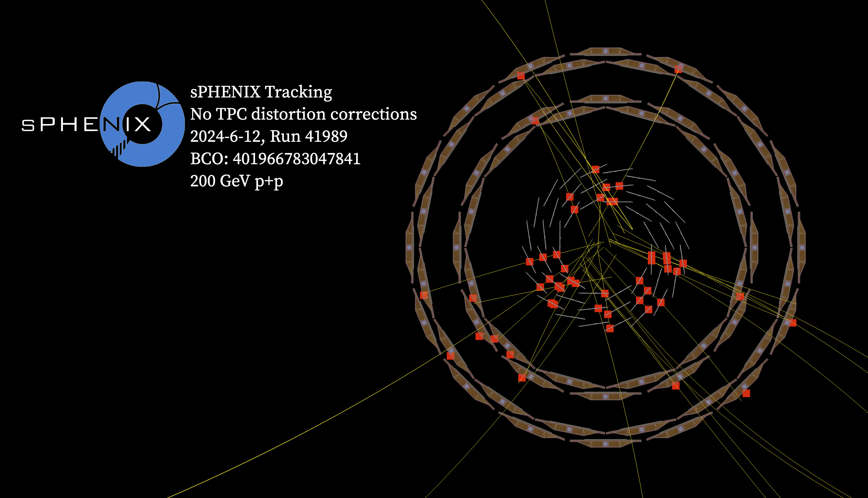Click the 'BCO: 401966783047841' text

coord(275,159)
